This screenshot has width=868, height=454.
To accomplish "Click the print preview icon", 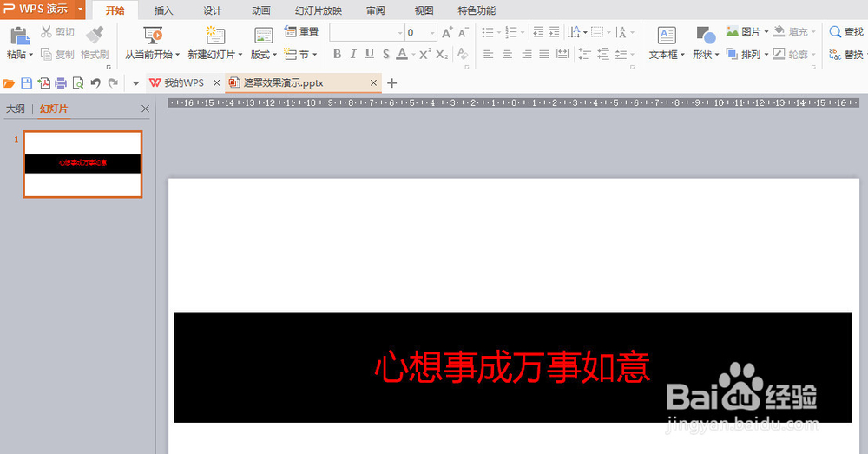I will (x=78, y=83).
